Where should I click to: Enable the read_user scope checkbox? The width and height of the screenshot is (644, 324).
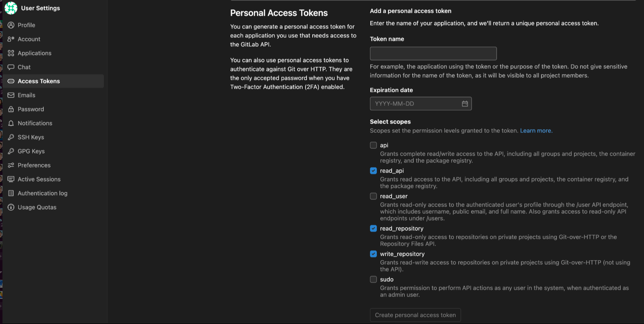(373, 196)
